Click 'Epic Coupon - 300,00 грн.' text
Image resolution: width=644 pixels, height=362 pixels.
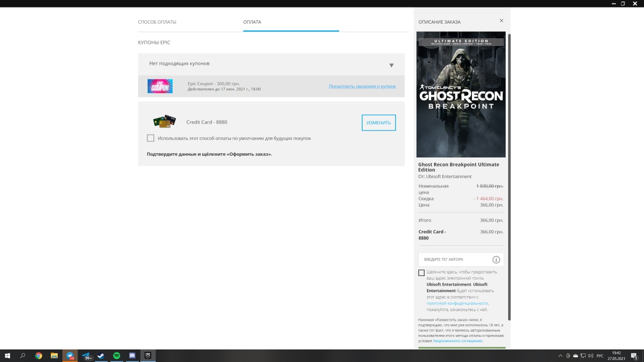coord(214,83)
